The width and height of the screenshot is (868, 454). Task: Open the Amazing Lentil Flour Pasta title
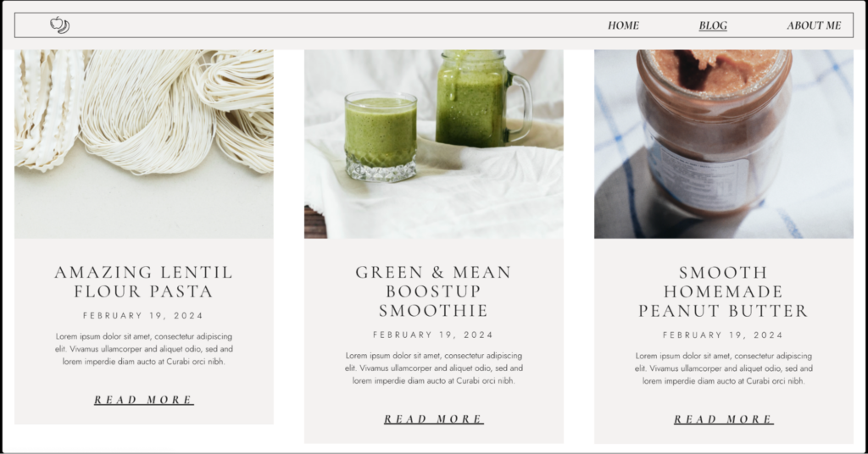coord(144,281)
